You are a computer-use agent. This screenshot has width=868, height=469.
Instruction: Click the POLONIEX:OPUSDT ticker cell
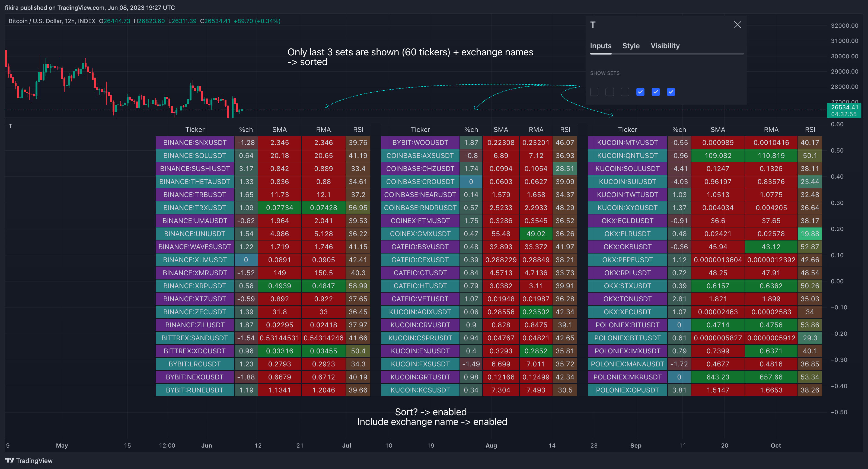coord(627,390)
